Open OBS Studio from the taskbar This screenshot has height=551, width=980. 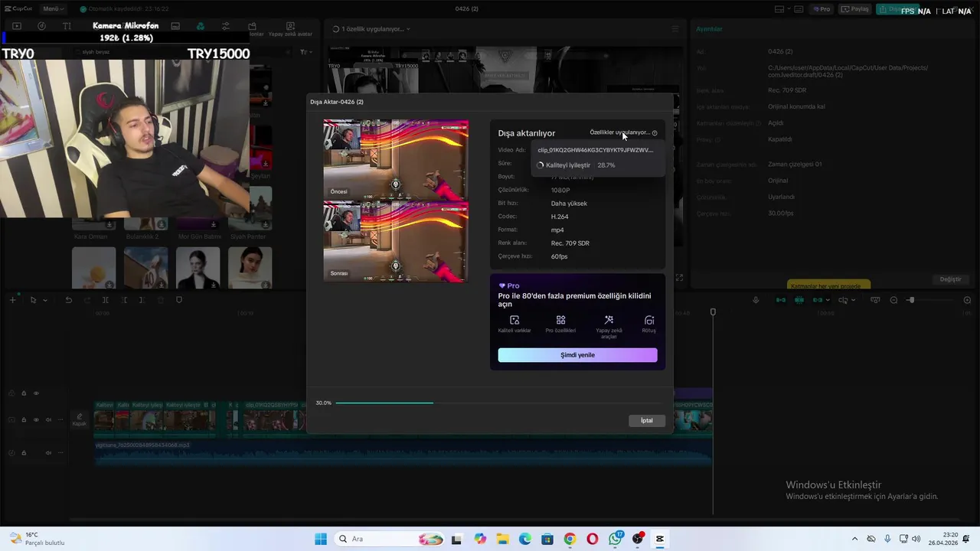(x=638, y=539)
